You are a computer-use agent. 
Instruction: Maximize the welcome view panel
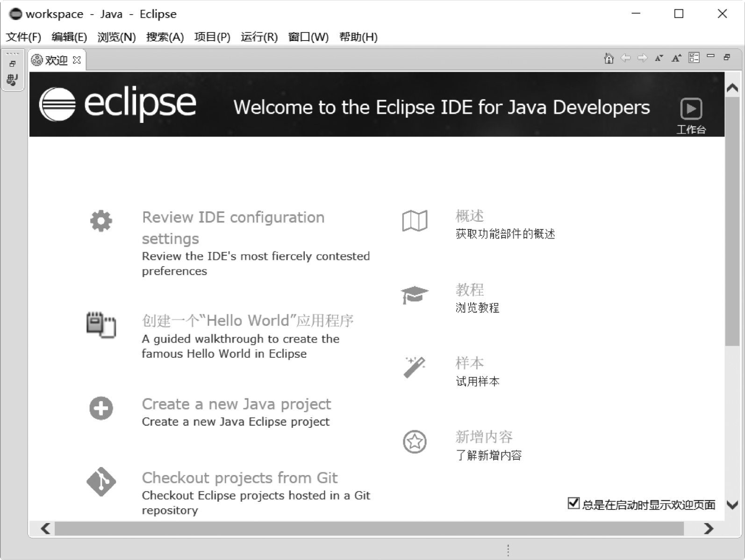[x=727, y=57]
